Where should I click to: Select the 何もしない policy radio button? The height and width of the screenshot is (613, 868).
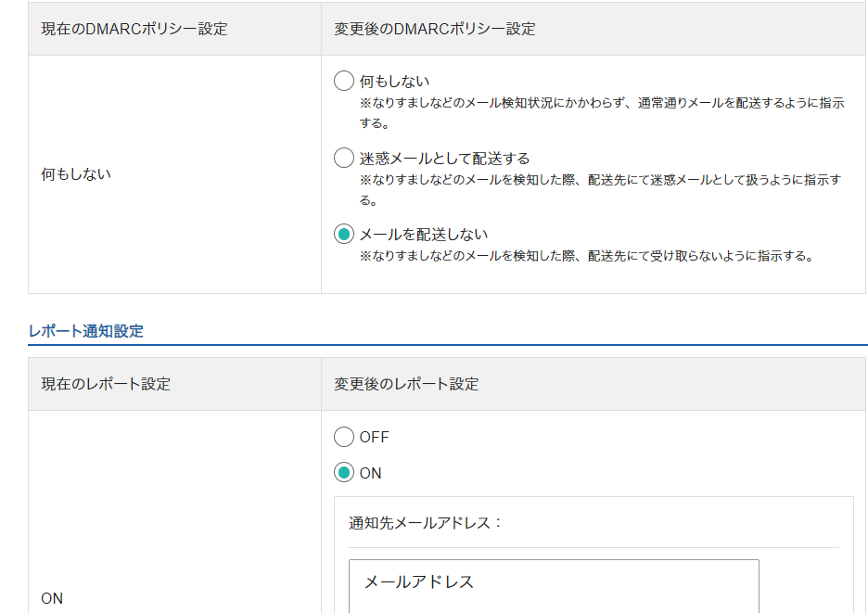[x=344, y=82]
